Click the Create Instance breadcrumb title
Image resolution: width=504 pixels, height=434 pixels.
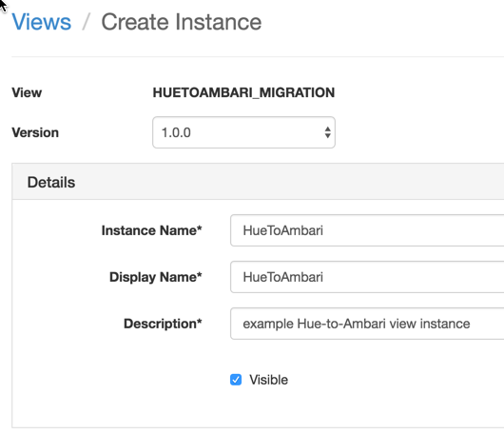point(182,22)
